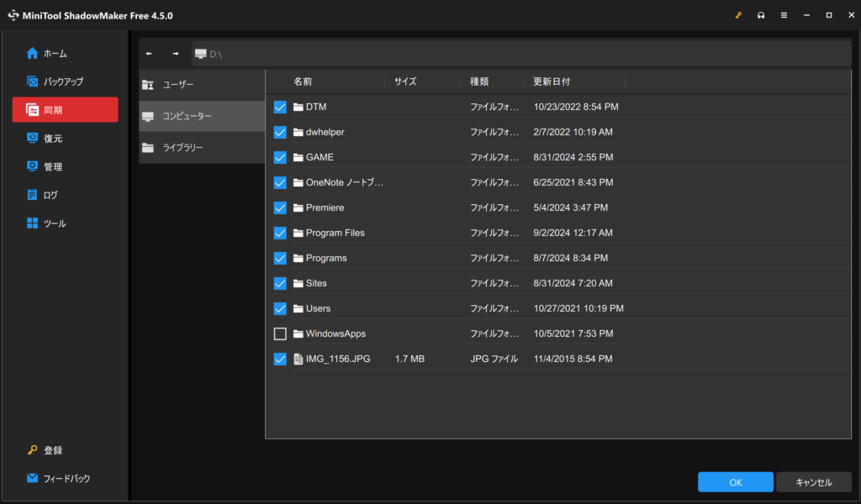Click the GAME folder icon
The width and height of the screenshot is (861, 504).
click(x=298, y=157)
